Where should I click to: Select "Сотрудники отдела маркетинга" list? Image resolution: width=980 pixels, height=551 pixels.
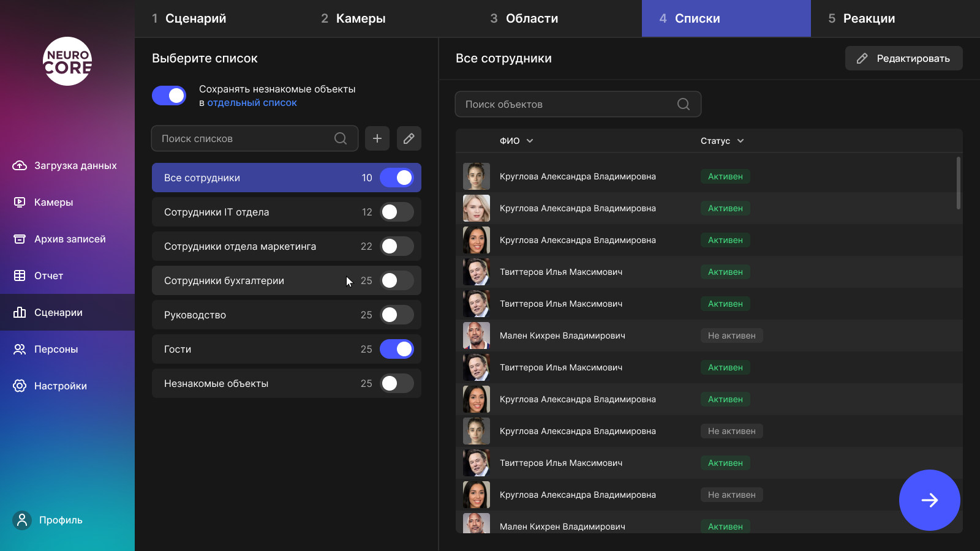pyautogui.click(x=287, y=246)
